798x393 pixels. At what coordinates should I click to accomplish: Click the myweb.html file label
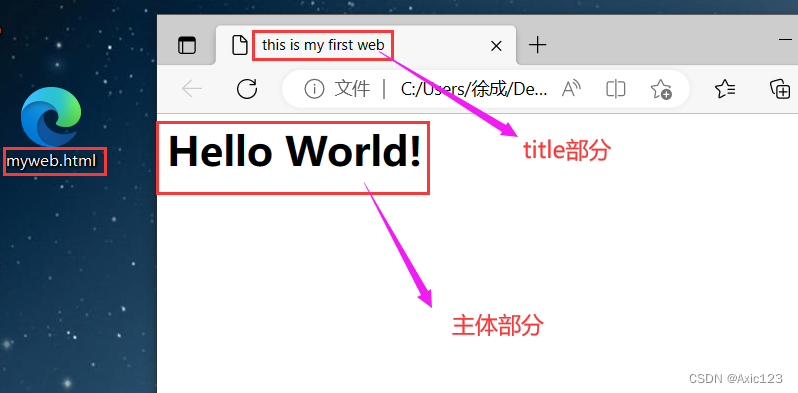pyautogui.click(x=51, y=161)
